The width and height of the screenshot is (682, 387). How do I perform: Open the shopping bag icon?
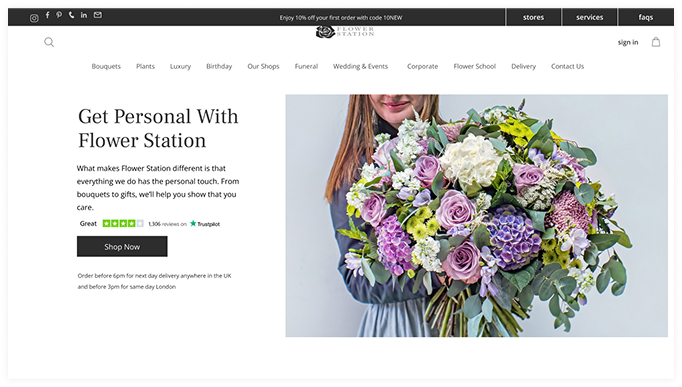tap(656, 42)
